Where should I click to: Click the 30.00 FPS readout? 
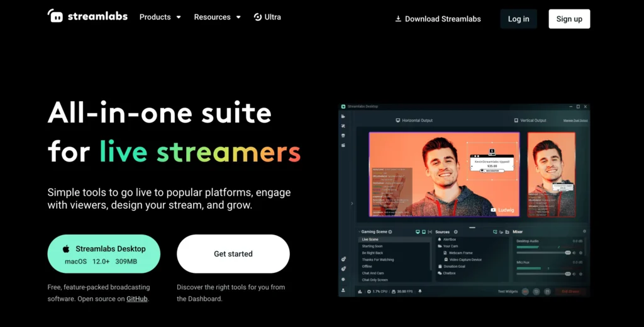[x=402, y=291]
